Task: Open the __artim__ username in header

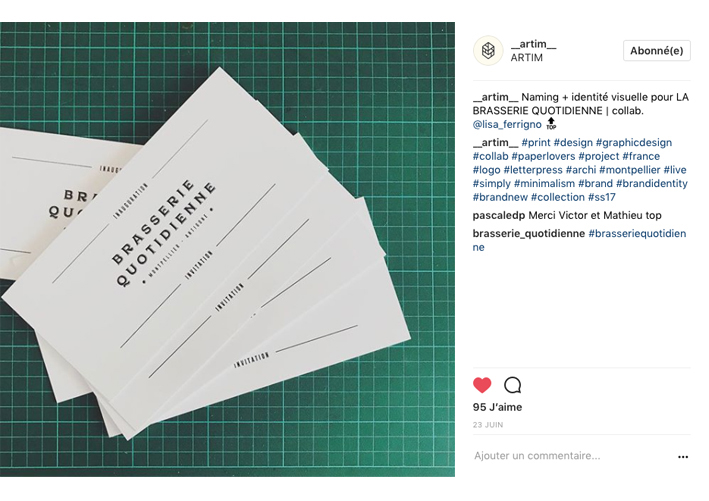Action: (533, 44)
